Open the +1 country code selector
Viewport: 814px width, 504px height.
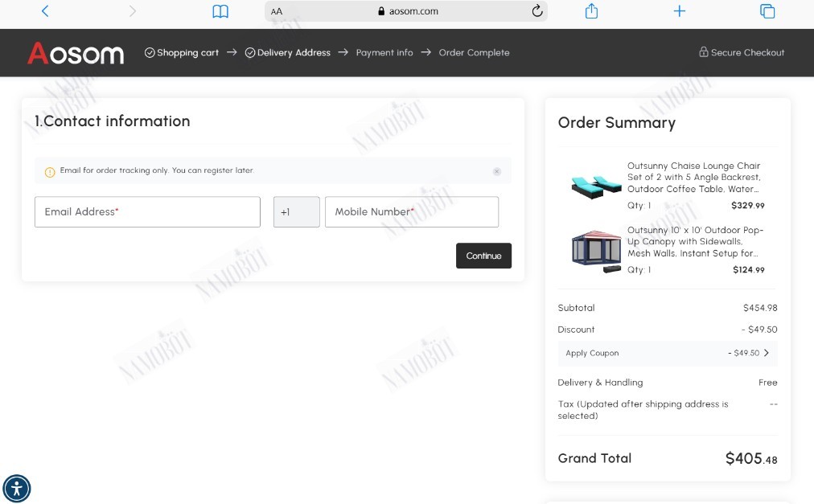[297, 211]
